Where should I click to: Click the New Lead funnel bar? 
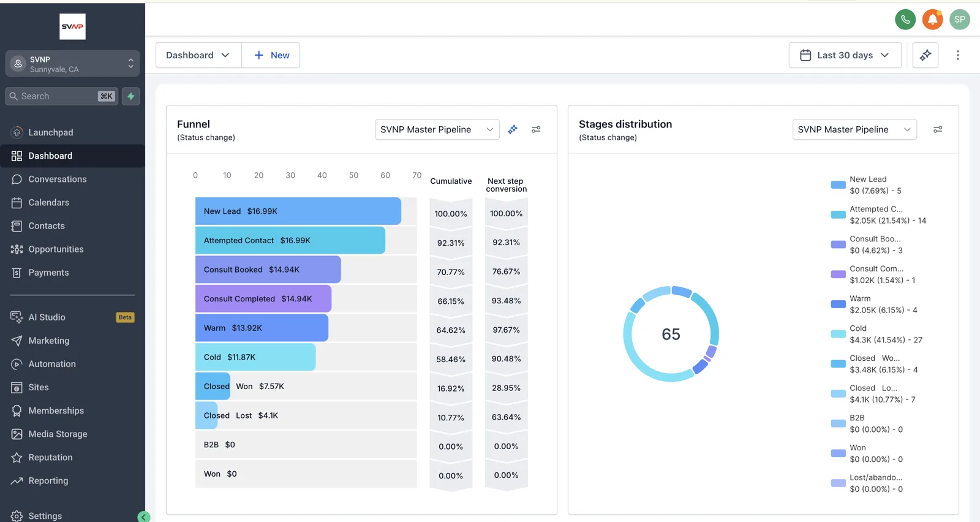coord(298,211)
